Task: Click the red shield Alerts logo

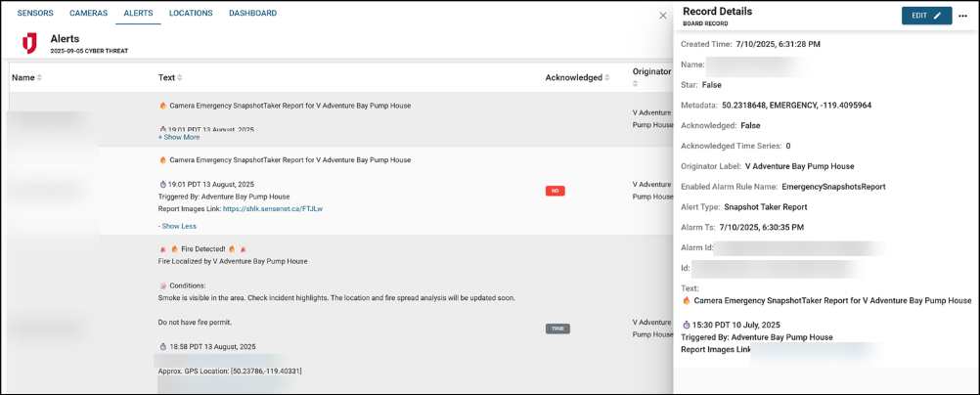Action: pos(29,43)
